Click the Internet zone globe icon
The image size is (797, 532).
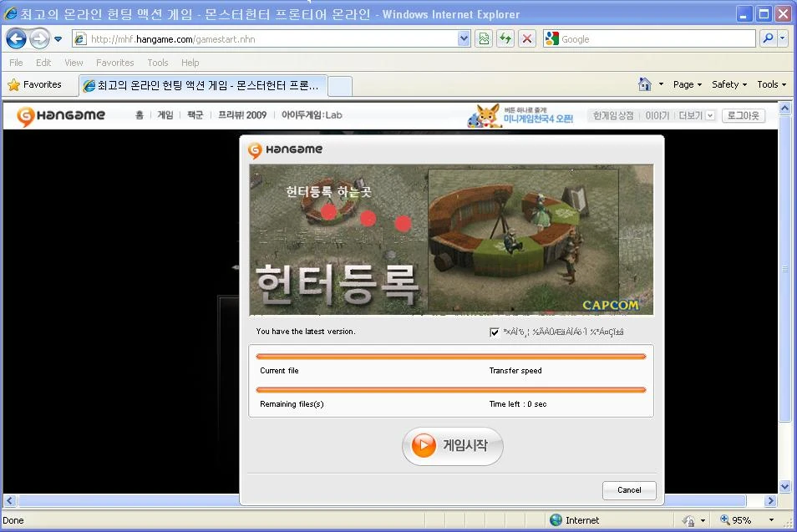pos(556,519)
